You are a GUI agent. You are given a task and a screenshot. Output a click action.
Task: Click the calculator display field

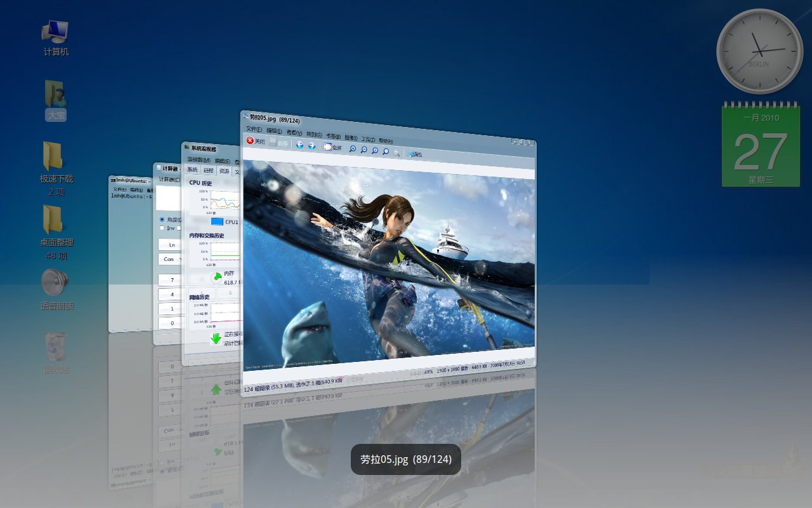(169, 198)
